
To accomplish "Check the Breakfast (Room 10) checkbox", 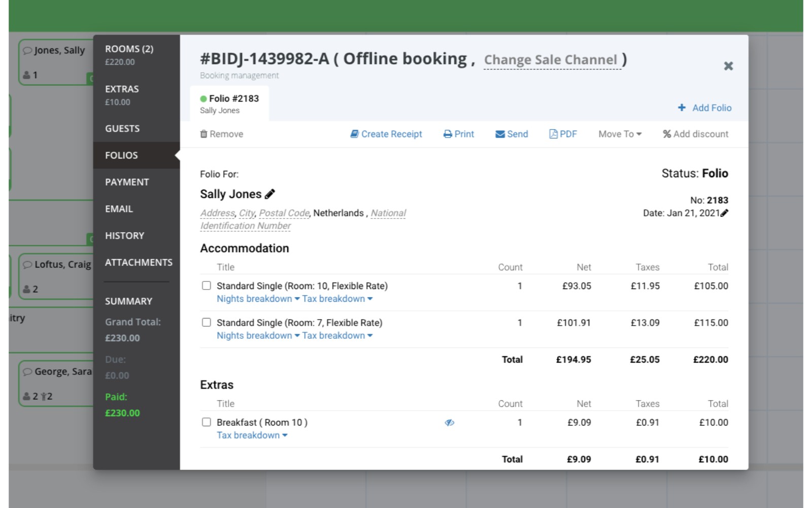I will (x=206, y=422).
